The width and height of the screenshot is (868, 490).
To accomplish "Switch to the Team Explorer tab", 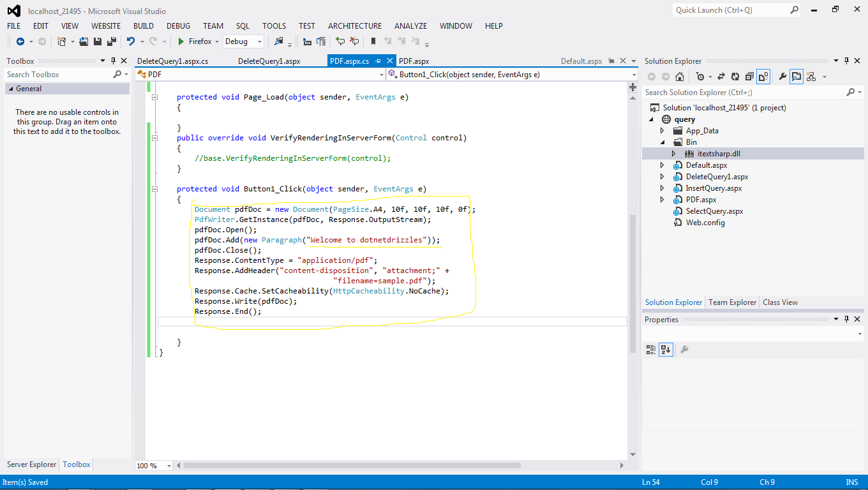I will 732,302.
